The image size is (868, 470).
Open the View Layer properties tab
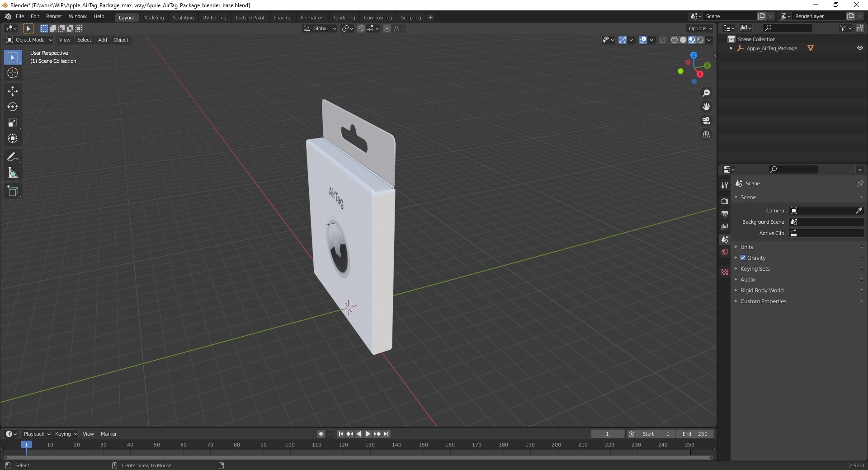coord(725,226)
